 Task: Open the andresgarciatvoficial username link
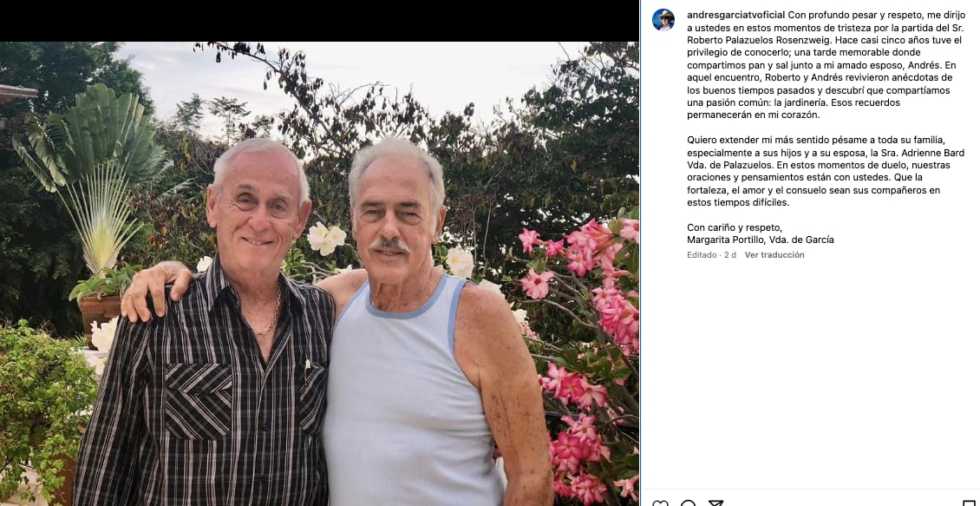[735, 15]
